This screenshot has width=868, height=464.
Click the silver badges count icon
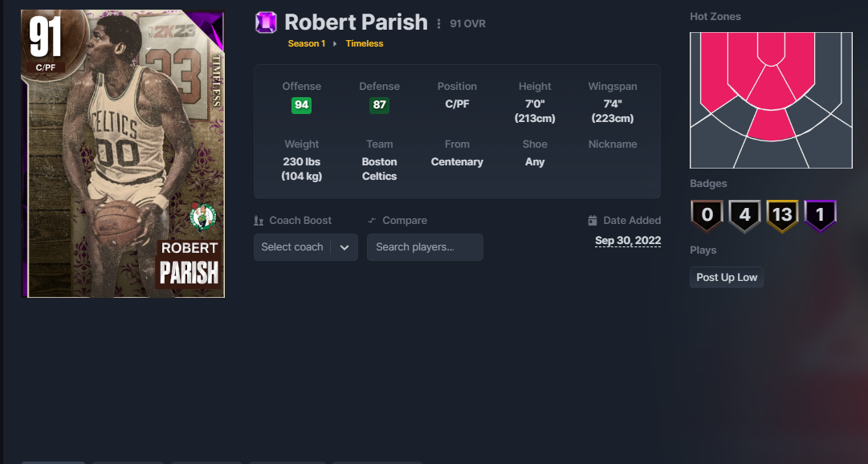tap(744, 215)
